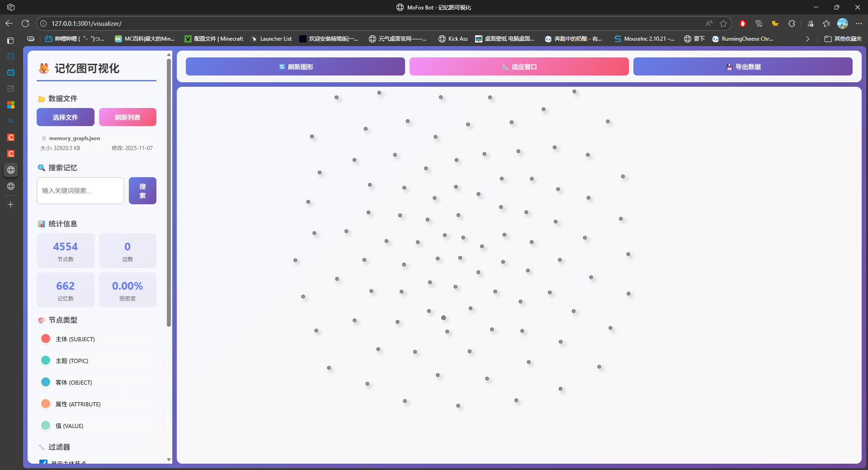Click the 刷新图形 refresh graph button

point(295,66)
